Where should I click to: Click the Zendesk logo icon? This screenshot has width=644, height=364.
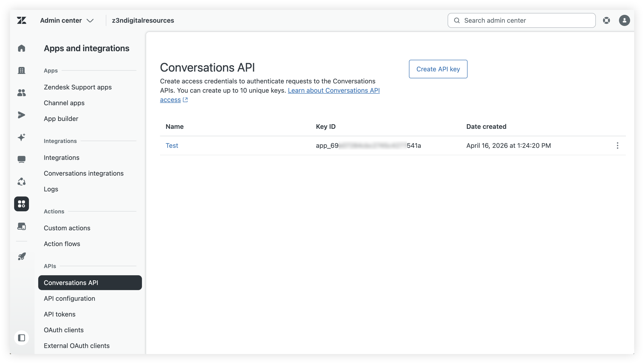point(22,20)
